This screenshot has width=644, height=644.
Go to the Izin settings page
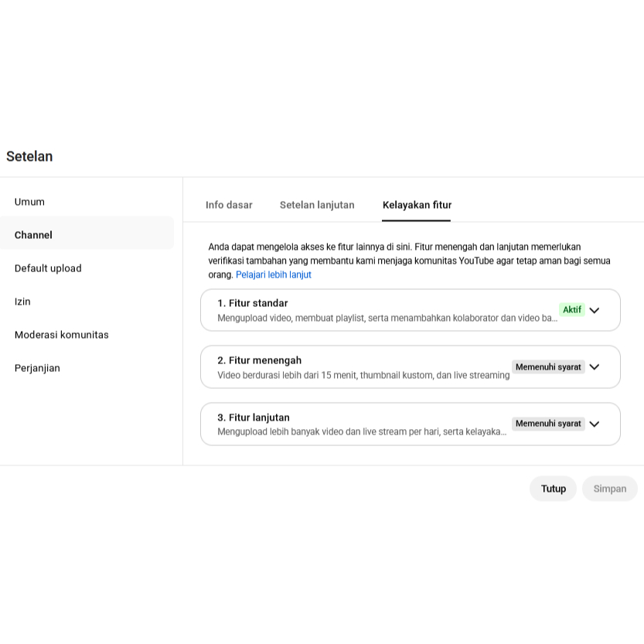pos(22,302)
